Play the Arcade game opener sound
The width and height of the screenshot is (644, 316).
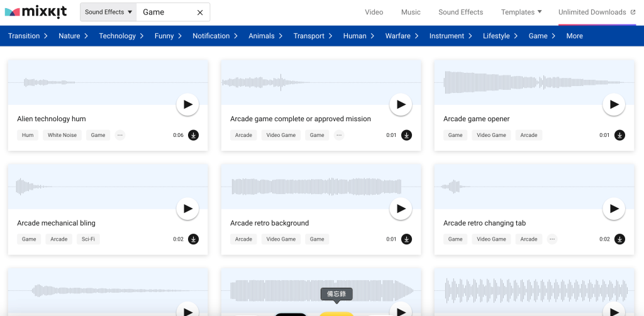point(614,105)
